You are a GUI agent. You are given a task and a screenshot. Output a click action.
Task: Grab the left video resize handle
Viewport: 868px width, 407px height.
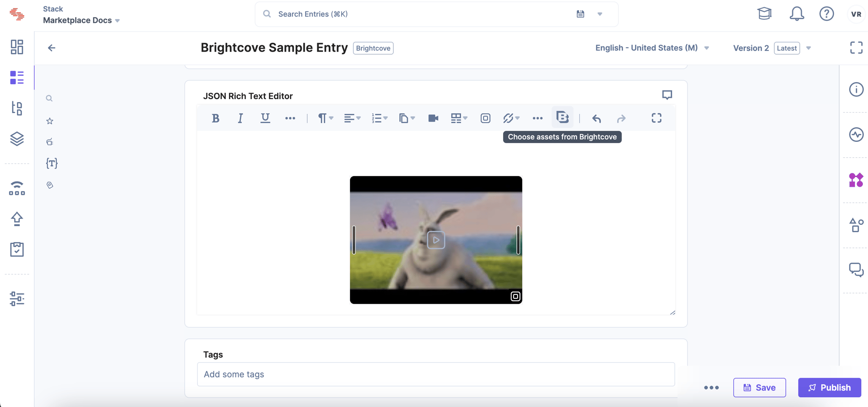[354, 240]
